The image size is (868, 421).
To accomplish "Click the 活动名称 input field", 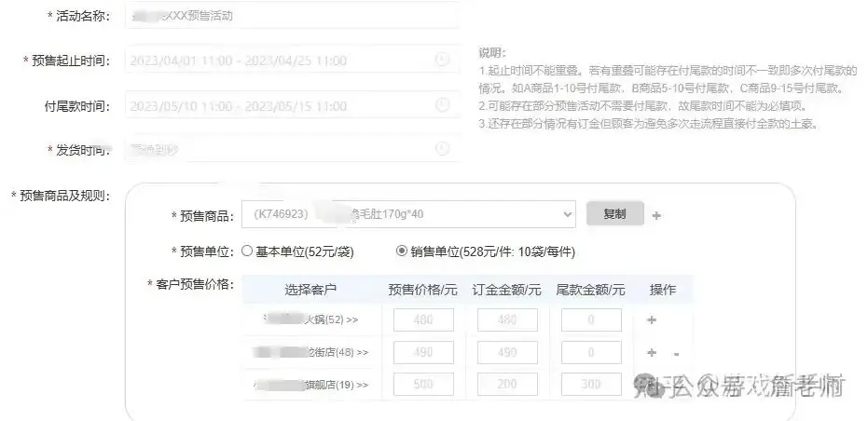I will click(x=291, y=17).
